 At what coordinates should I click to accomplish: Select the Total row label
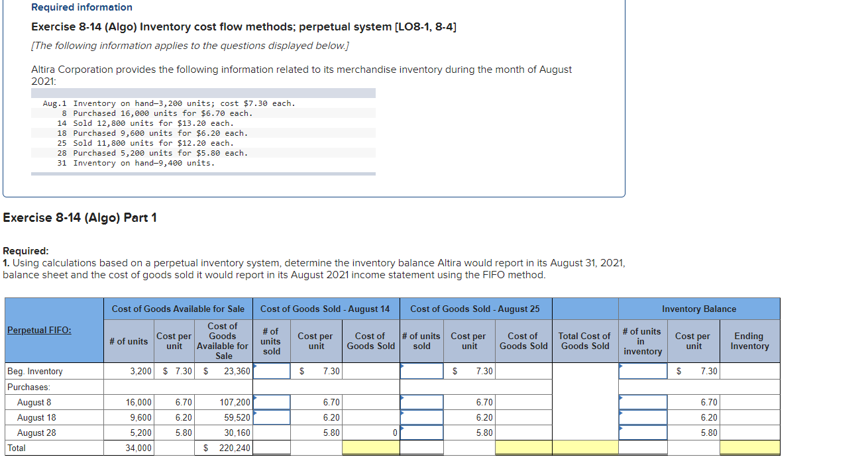click(x=17, y=448)
